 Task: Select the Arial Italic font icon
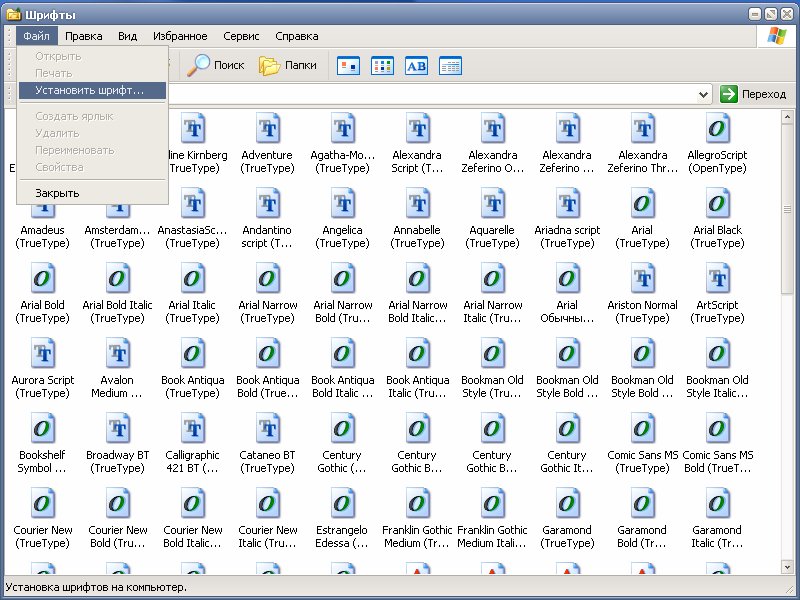[x=192, y=278]
